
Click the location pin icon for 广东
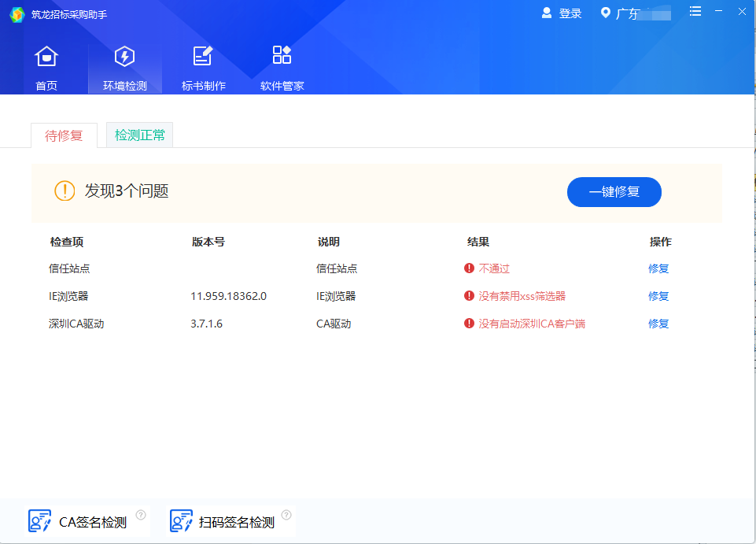coord(605,13)
